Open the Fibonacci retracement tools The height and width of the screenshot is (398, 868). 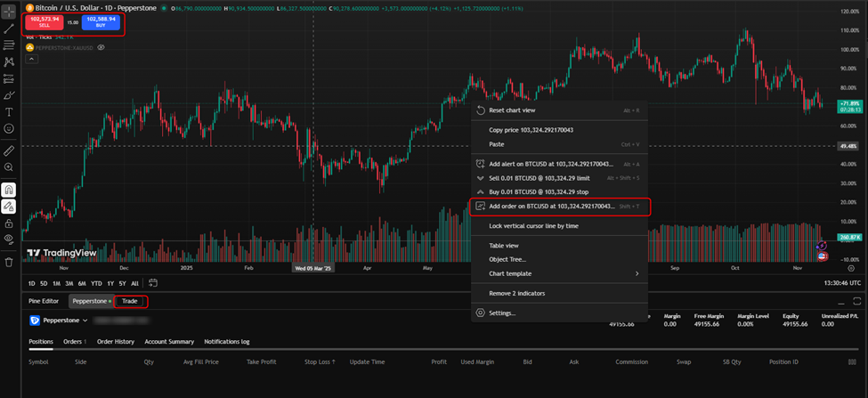point(10,45)
